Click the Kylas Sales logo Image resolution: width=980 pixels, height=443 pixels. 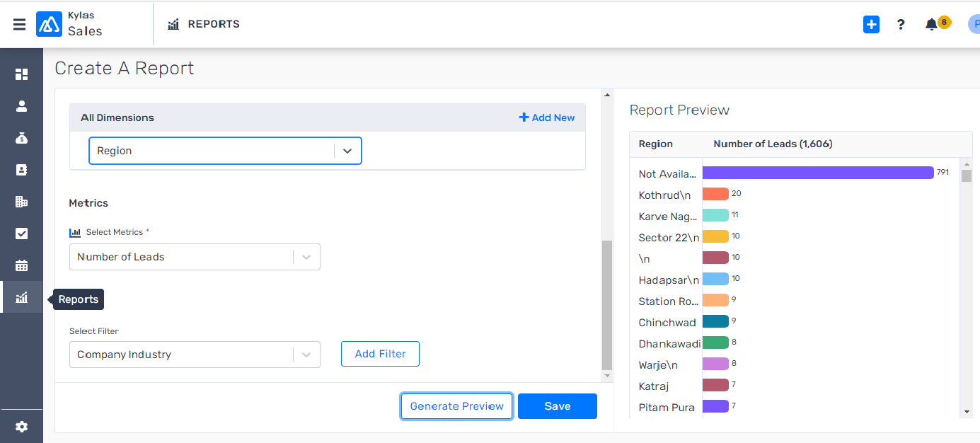tap(50, 24)
